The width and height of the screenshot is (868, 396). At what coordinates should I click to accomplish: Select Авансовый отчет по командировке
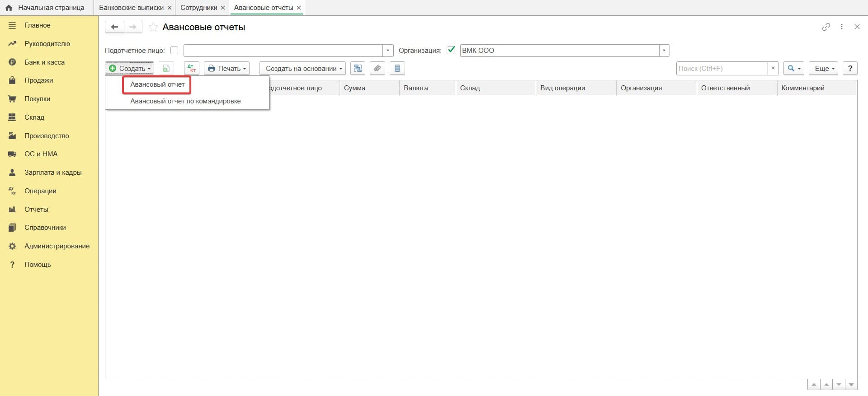click(185, 101)
